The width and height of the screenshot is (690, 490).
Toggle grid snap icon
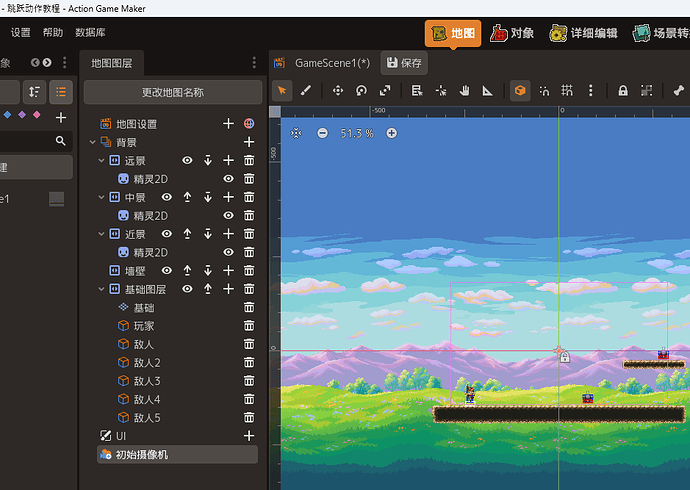click(567, 91)
